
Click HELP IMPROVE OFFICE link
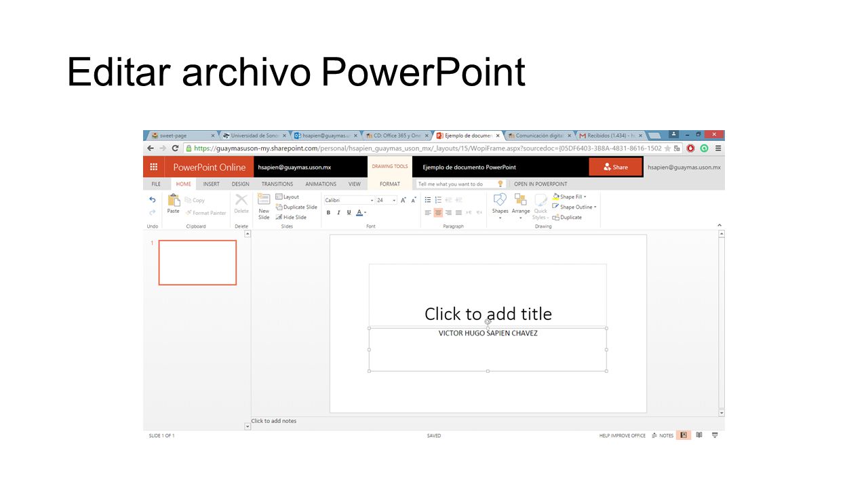623,435
